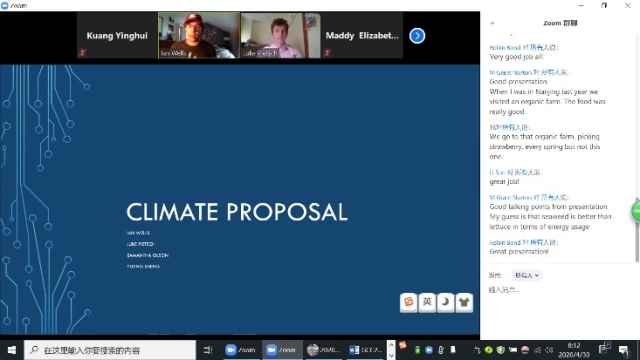Open the Word document taskbar item
This screenshot has width=640, height=360.
click(x=364, y=350)
